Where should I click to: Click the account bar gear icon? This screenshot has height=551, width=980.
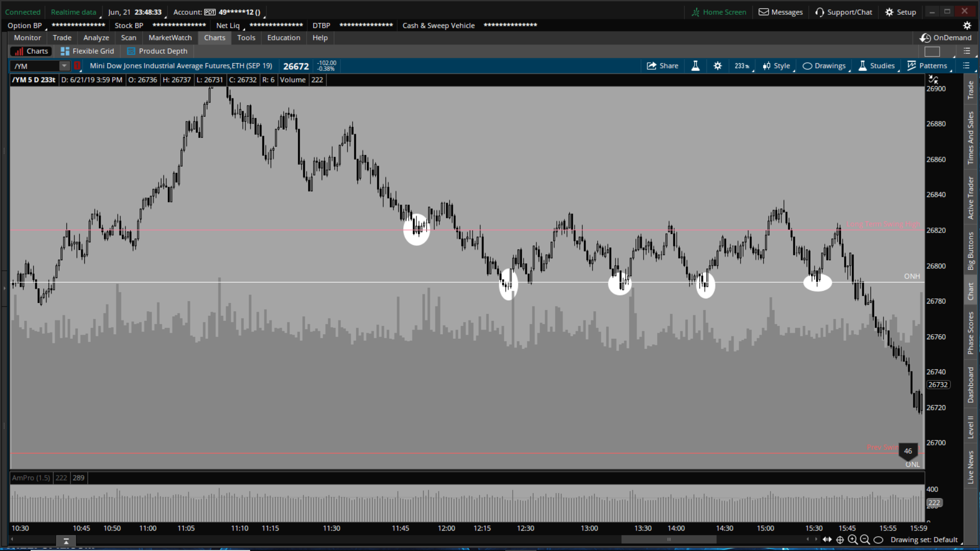(967, 26)
